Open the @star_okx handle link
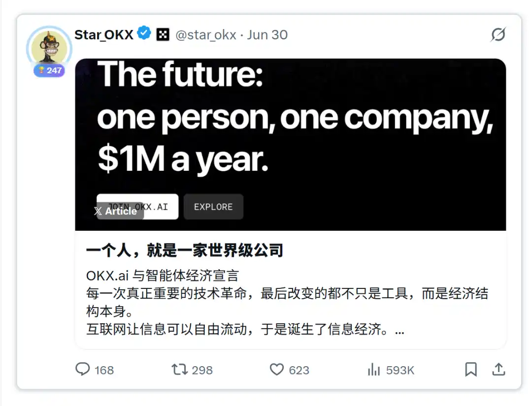 (x=205, y=35)
